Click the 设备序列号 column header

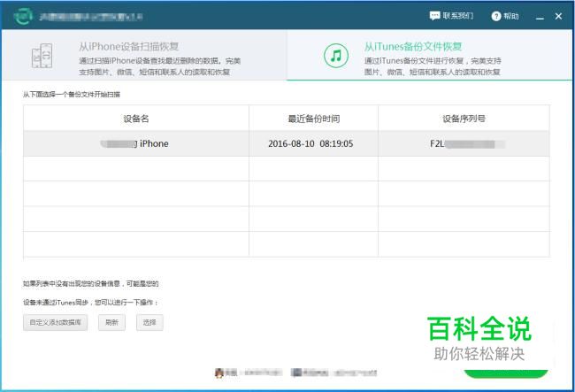tap(464, 119)
